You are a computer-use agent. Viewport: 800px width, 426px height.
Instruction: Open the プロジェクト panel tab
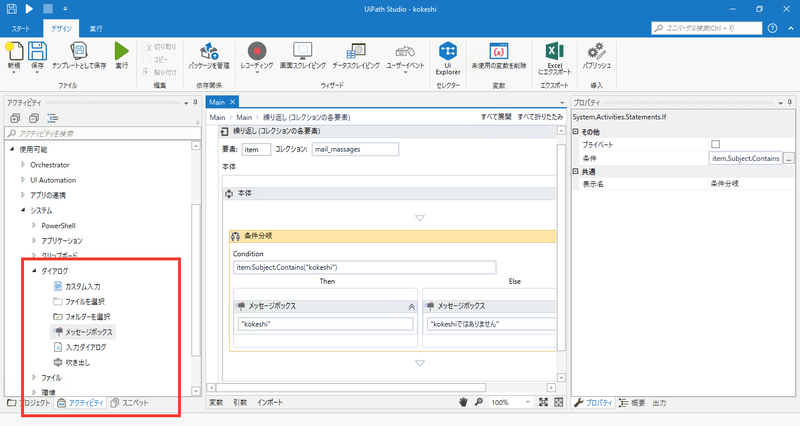29,403
